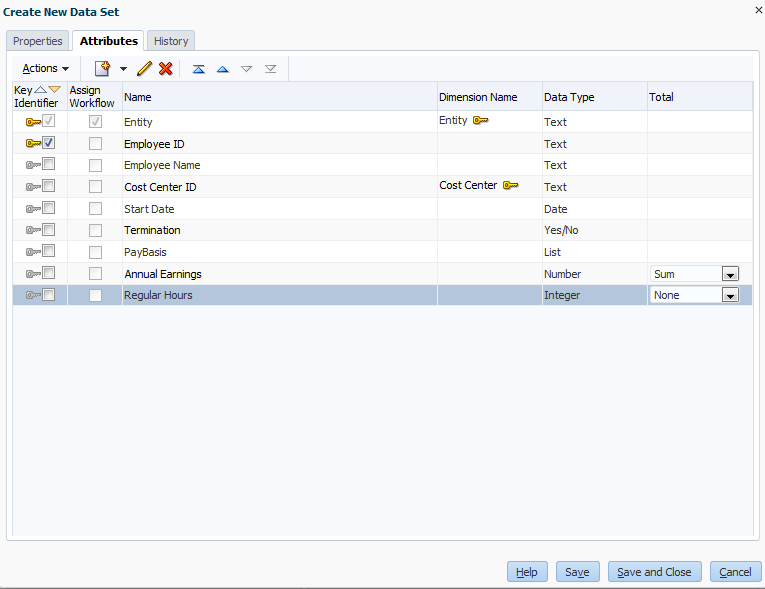The width and height of the screenshot is (765, 589).
Task: Click the gold key icon in Employee ID row
Action: pos(33,143)
